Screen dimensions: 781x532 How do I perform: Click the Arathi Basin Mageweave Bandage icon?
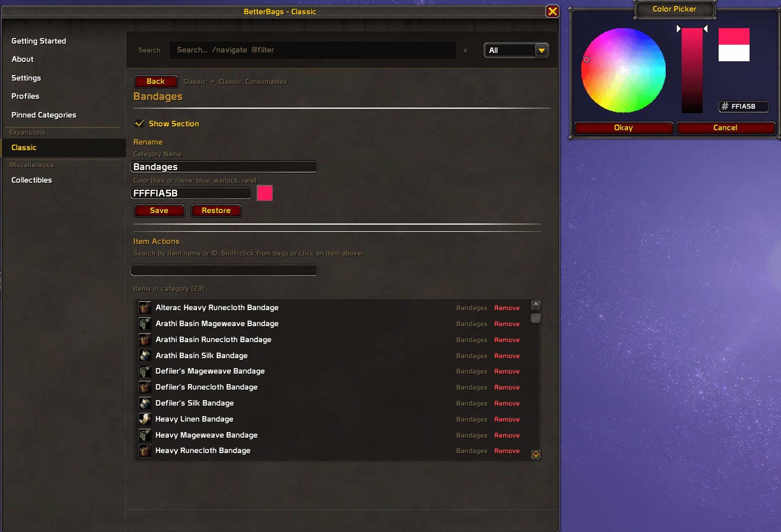point(145,324)
